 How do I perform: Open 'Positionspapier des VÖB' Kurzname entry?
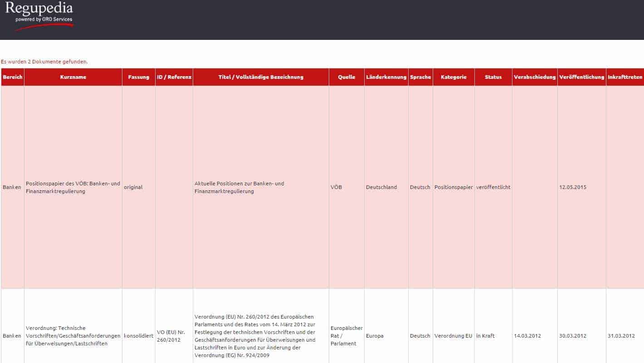click(73, 187)
